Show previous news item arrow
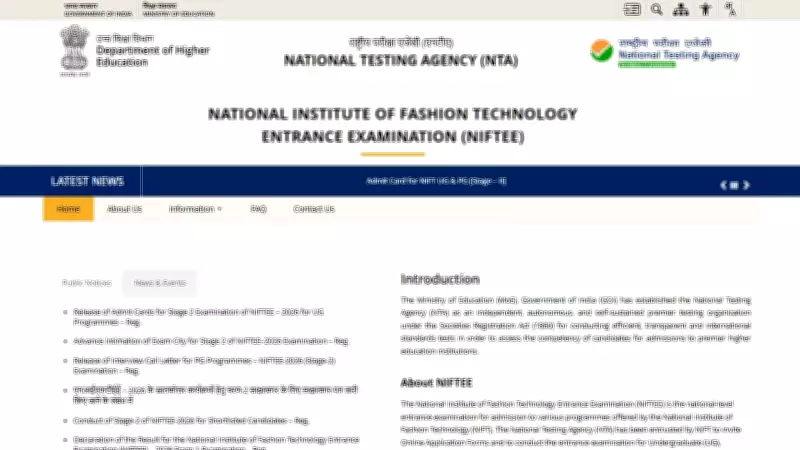Screen dimensions: 800x450 (723, 185)
